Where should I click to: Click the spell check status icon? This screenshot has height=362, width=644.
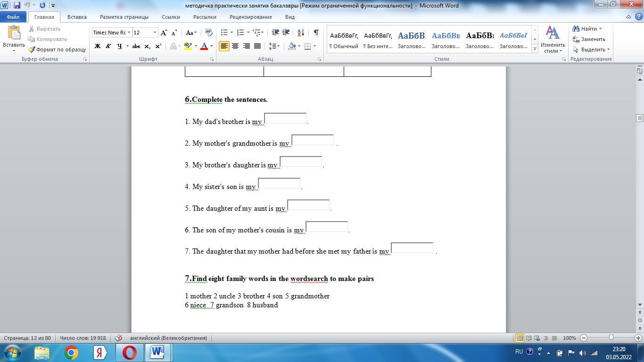point(119,338)
